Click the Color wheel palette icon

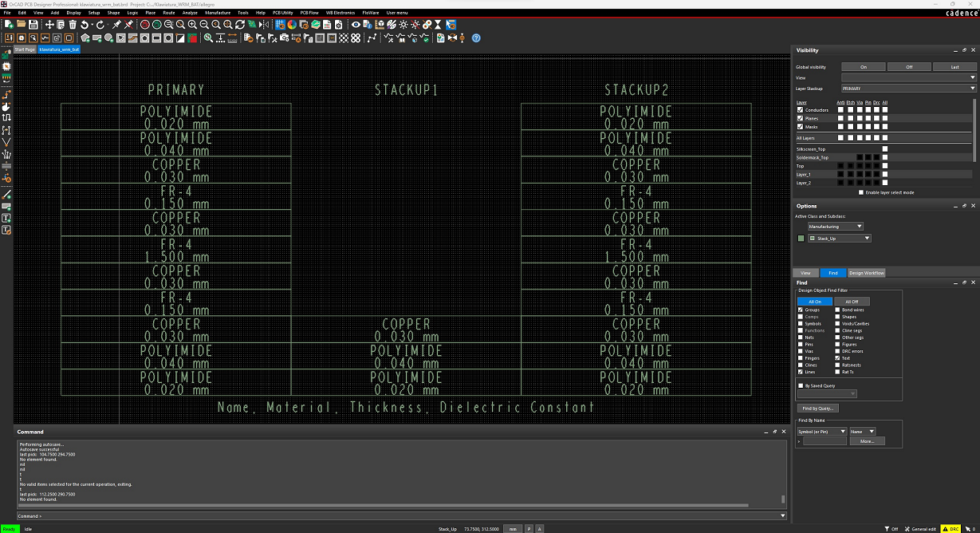pyautogui.click(x=292, y=25)
